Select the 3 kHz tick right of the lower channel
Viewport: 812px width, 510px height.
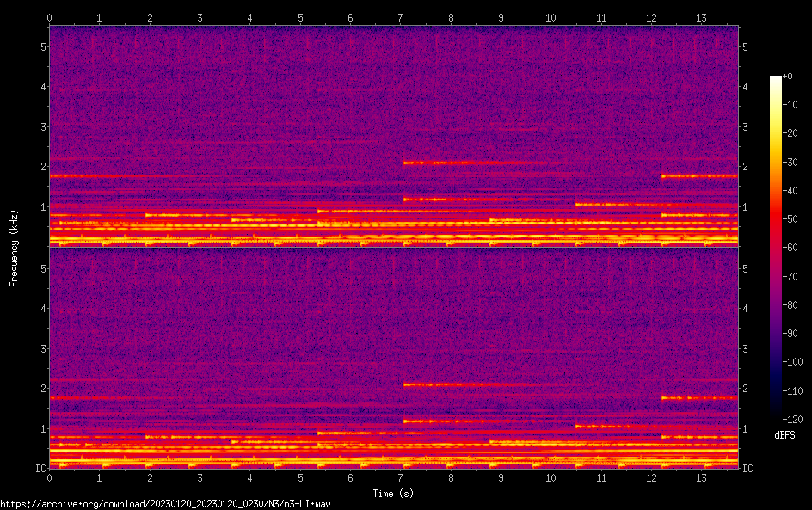pos(746,348)
